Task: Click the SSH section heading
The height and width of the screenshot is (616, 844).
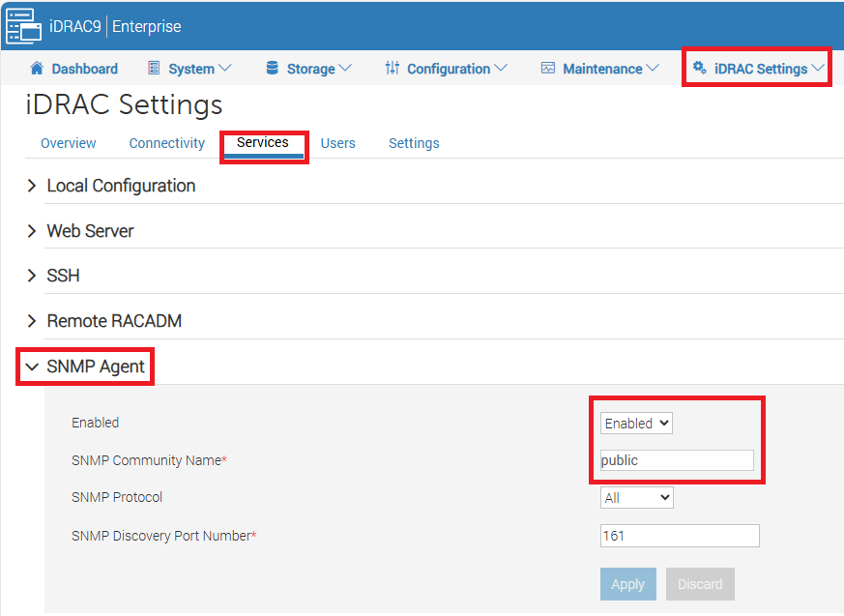Action: 63,276
